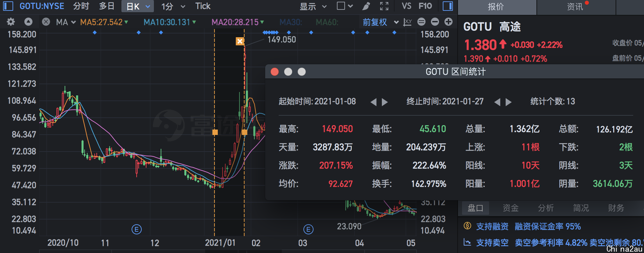
Task: Click the 23.090 low price label
Action: (x=349, y=226)
